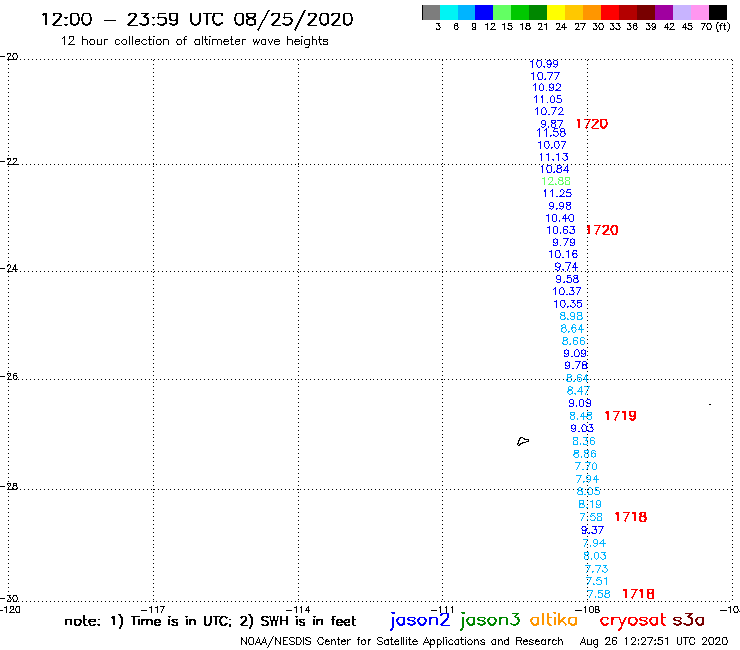This screenshot has width=740, height=650.
Task: Click the wave height value 8.19
Action: [590, 504]
